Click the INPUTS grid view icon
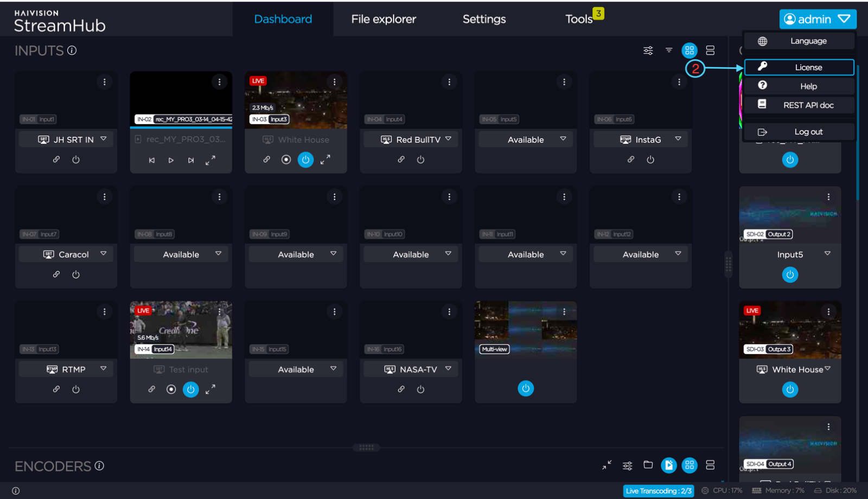The width and height of the screenshot is (868, 499). pos(689,50)
